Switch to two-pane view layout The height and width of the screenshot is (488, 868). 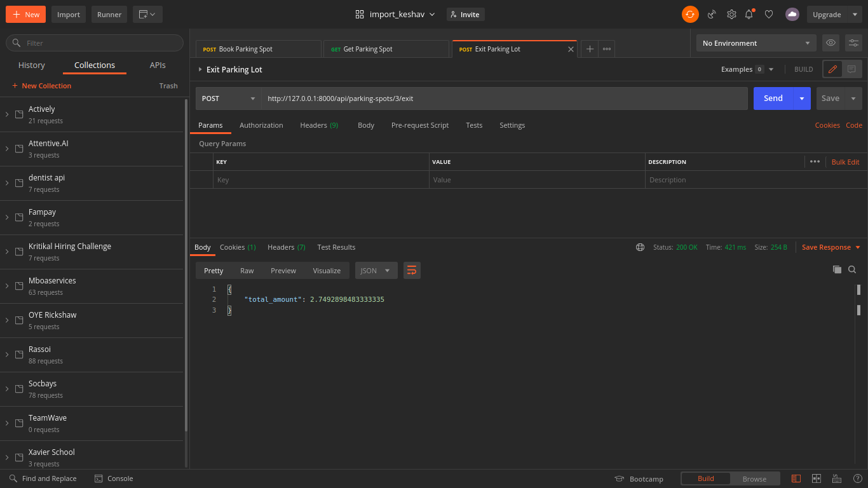[x=816, y=478]
